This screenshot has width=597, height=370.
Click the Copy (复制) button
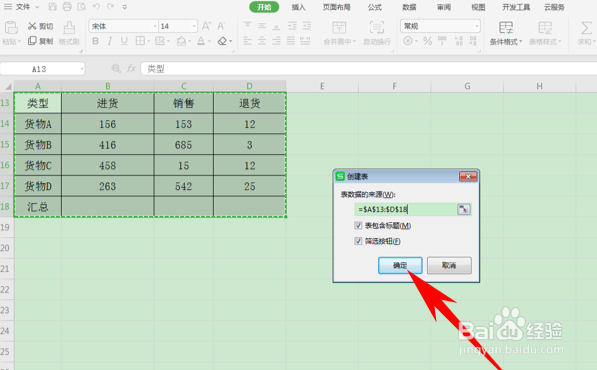point(40,41)
